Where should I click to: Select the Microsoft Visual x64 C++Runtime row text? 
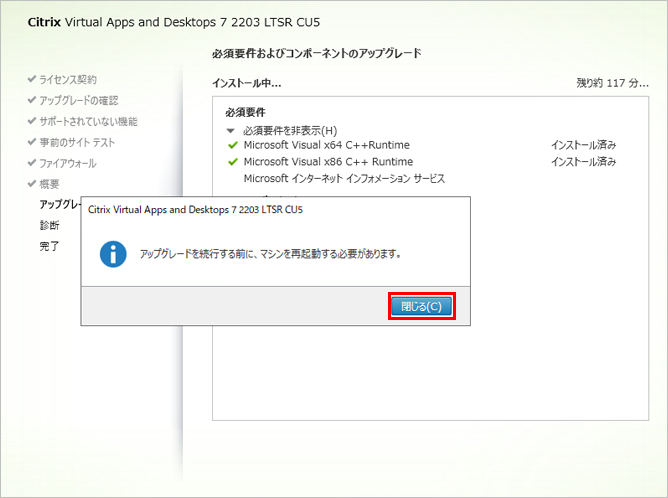coord(326,145)
